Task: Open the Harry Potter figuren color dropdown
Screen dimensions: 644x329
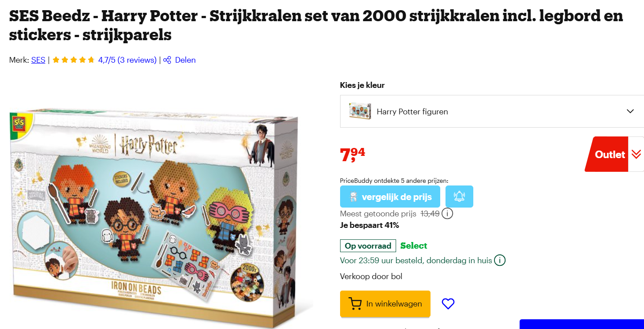Action: click(630, 111)
